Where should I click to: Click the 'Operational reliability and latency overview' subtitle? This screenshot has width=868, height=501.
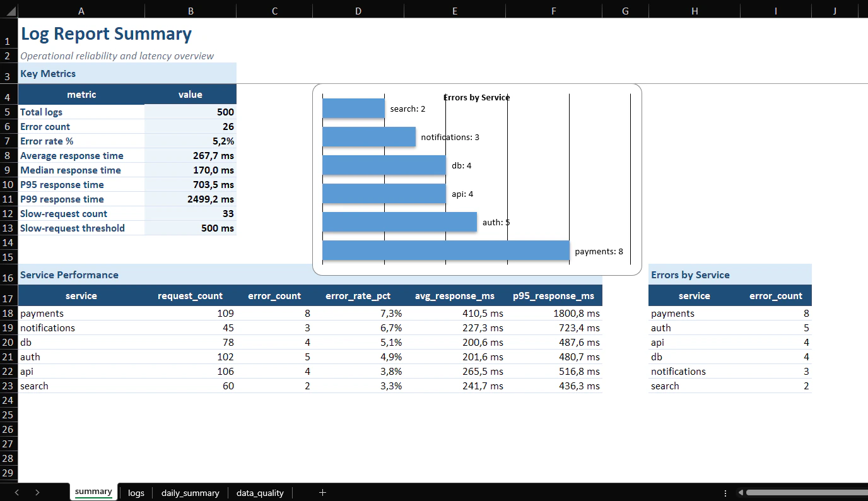click(x=117, y=56)
